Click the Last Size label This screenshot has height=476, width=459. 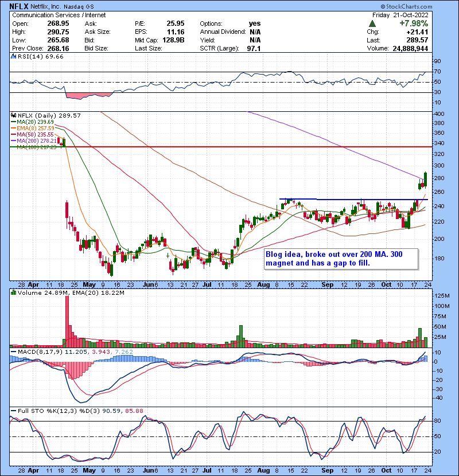pos(149,49)
